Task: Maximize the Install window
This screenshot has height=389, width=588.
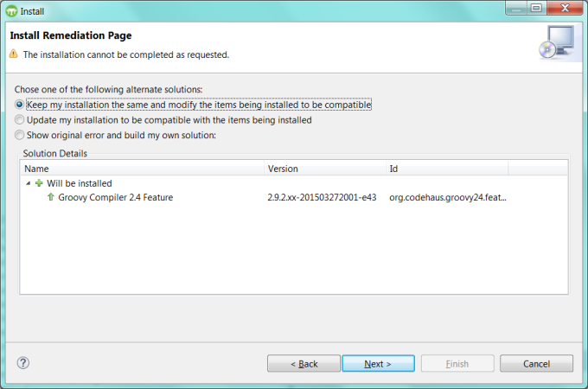Action: (x=536, y=9)
